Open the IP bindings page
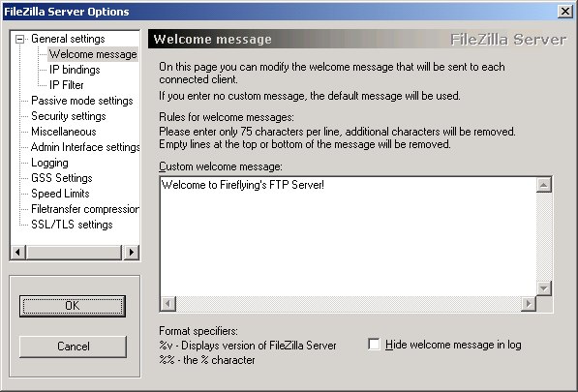This screenshot has height=392, width=578. click(75, 70)
